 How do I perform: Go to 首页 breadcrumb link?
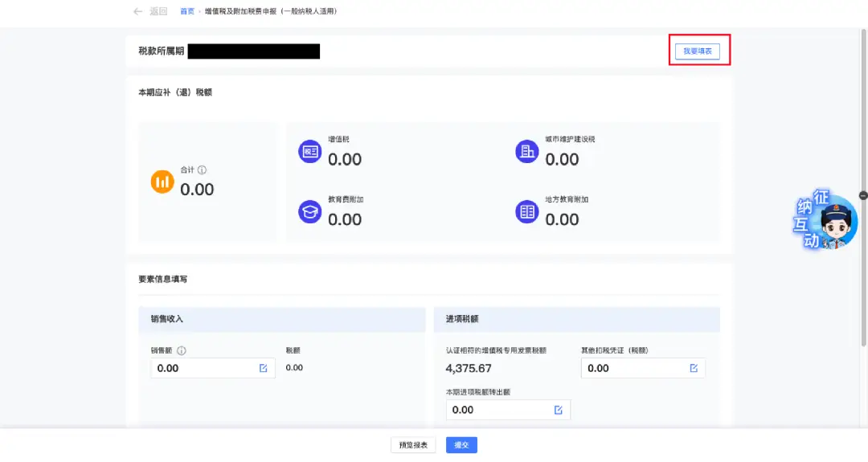(187, 11)
